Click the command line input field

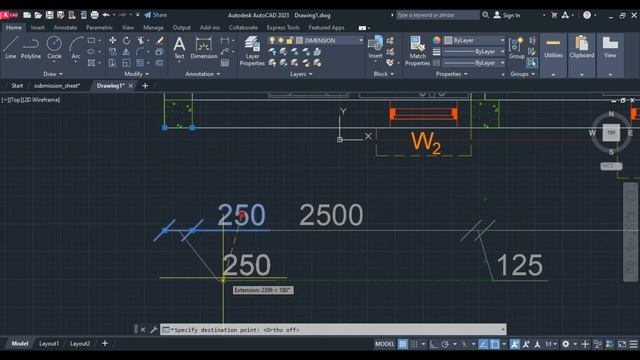(333, 329)
